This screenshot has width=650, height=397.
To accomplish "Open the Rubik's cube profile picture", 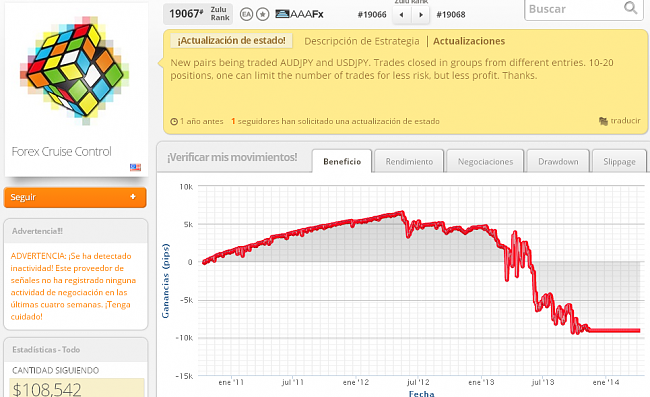I will click(x=75, y=71).
